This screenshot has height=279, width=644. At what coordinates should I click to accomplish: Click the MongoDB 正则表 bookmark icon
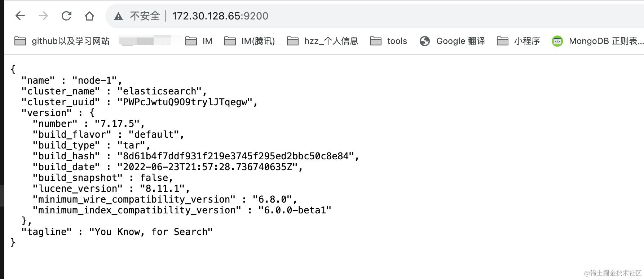click(557, 41)
